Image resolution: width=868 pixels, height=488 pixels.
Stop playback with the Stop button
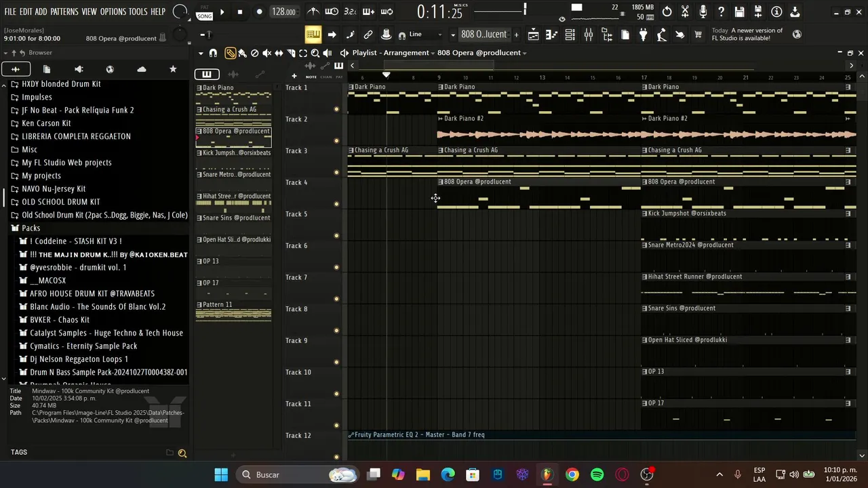240,12
